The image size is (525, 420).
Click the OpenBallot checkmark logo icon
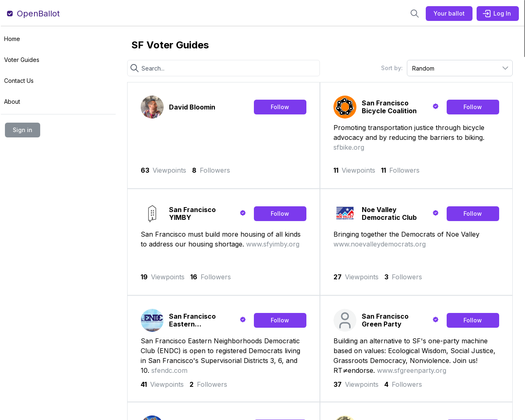10,14
